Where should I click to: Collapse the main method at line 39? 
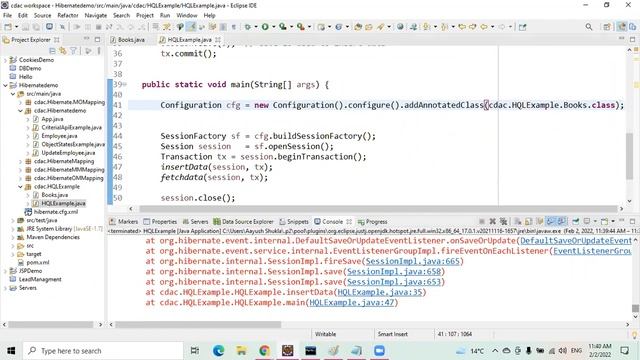coord(125,84)
